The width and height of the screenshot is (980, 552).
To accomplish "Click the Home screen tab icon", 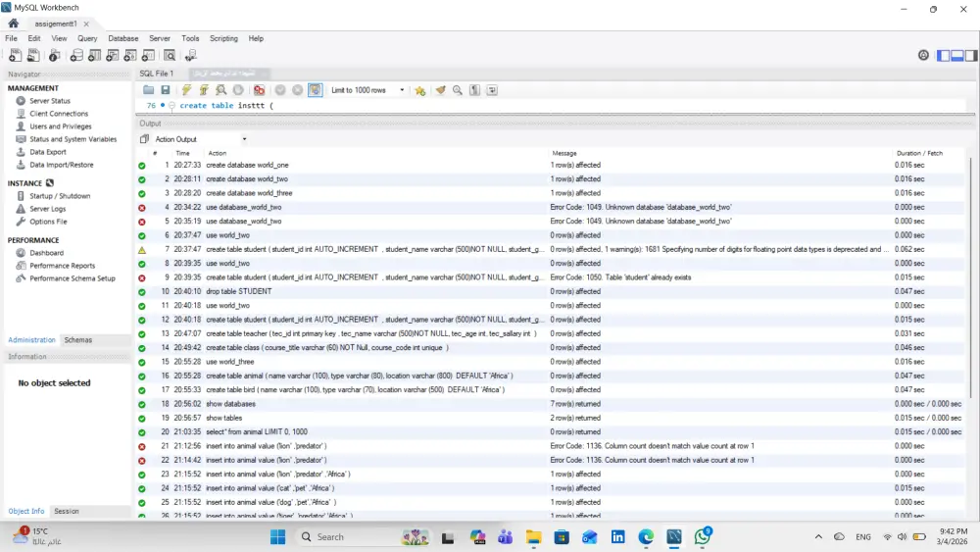I will click(x=13, y=24).
